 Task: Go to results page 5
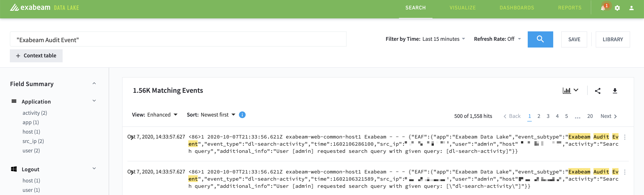pyautogui.click(x=566, y=116)
